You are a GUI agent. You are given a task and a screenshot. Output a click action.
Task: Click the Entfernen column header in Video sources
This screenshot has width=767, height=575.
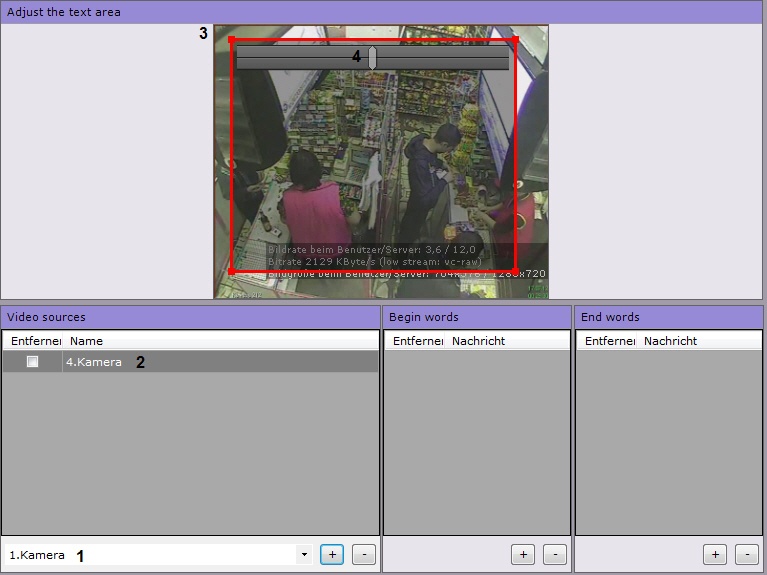click(34, 341)
